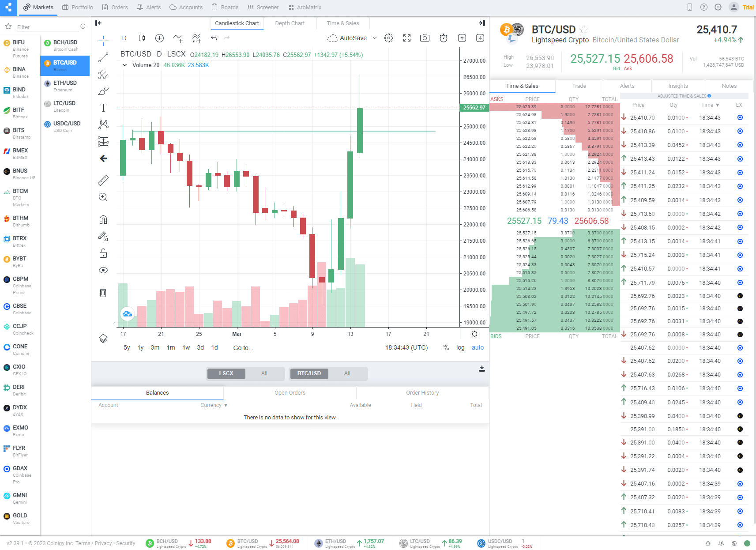756x550 pixels.
Task: Open the help question mark icon
Action: (x=704, y=7)
